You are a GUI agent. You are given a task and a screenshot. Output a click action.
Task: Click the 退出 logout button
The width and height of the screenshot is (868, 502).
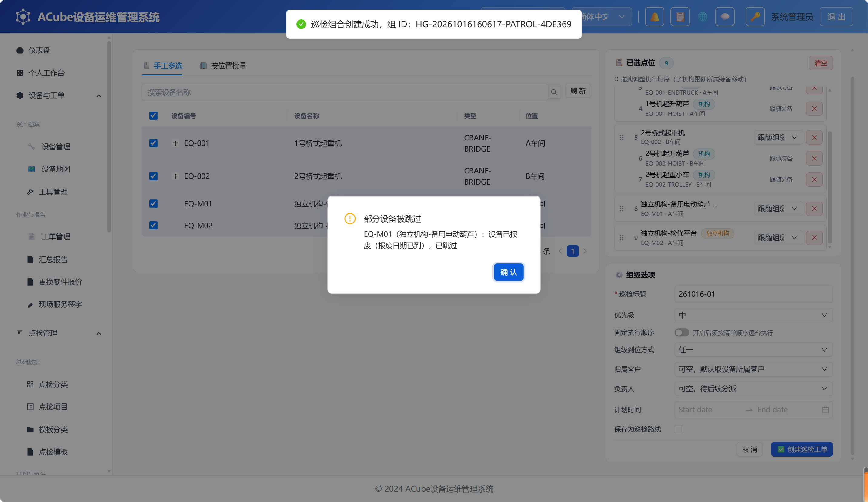[x=836, y=17]
